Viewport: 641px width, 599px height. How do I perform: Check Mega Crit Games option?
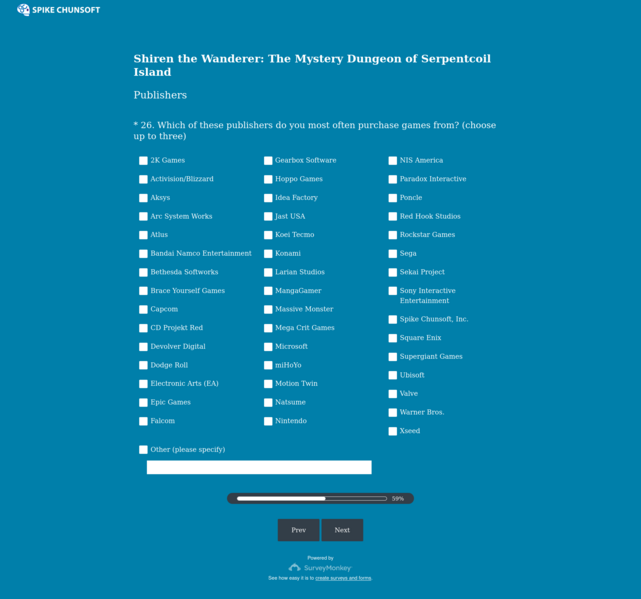coord(268,328)
